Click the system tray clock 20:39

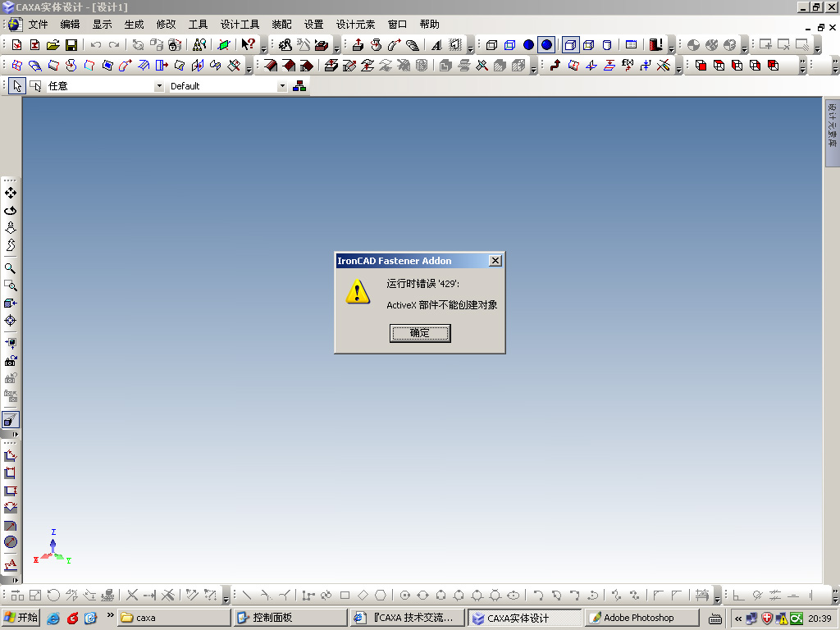[x=819, y=619]
